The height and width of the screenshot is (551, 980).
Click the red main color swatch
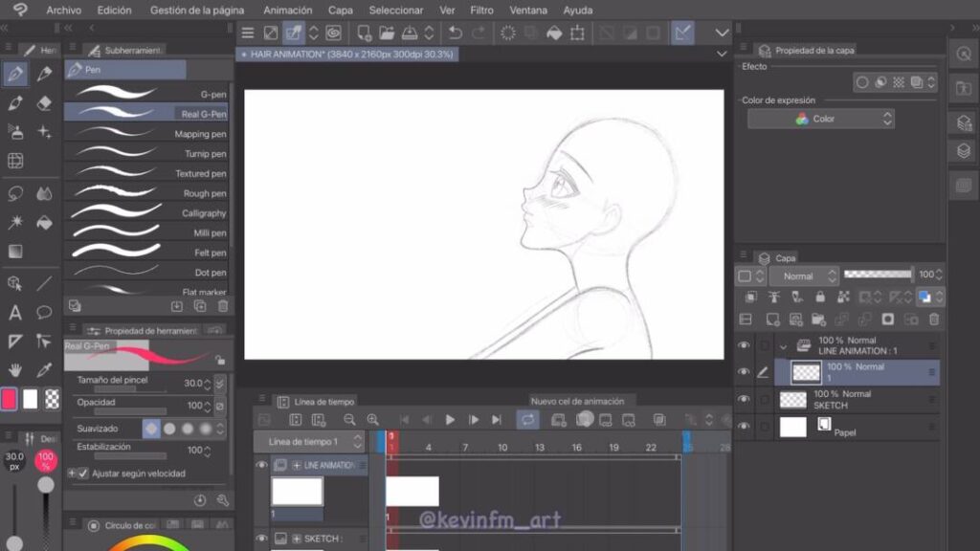pyautogui.click(x=9, y=399)
